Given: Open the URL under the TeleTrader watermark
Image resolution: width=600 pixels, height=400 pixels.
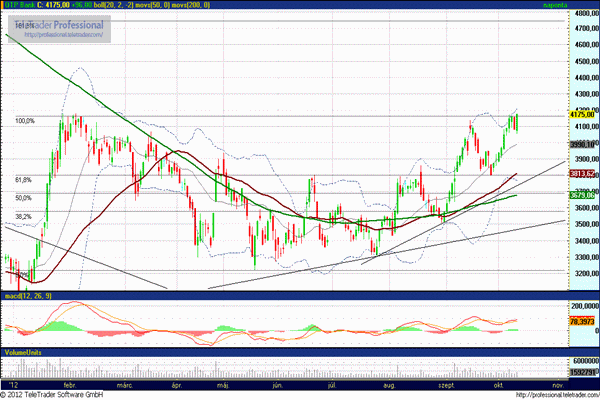Looking at the screenshot, I should point(64,33).
